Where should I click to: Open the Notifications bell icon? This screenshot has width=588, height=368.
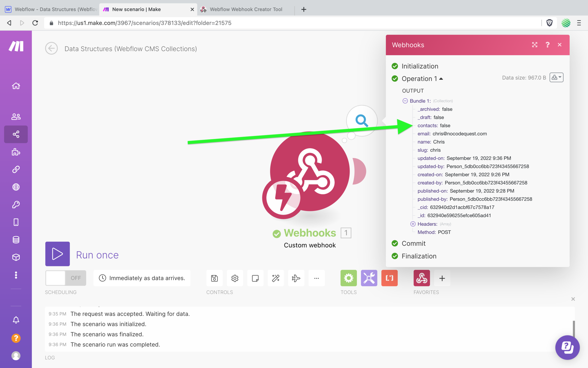(16, 320)
